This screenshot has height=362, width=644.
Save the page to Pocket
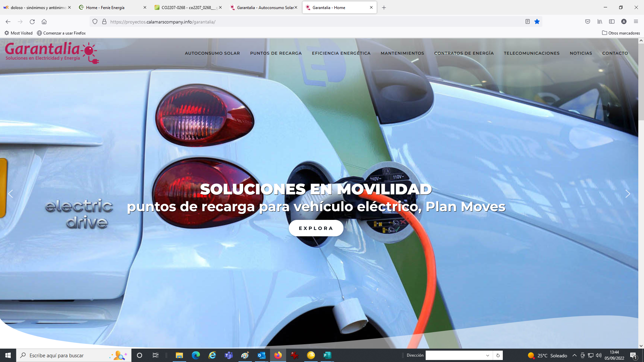587,21
